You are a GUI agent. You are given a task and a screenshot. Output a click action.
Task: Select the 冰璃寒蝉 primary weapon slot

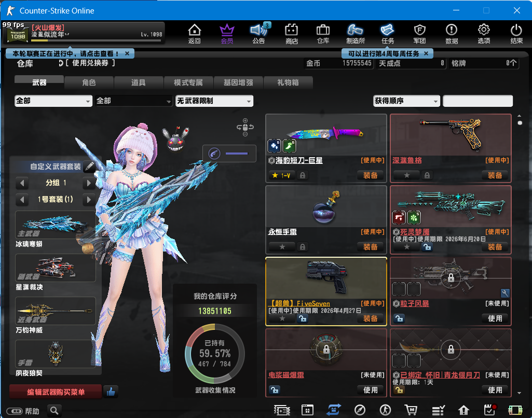(x=56, y=225)
